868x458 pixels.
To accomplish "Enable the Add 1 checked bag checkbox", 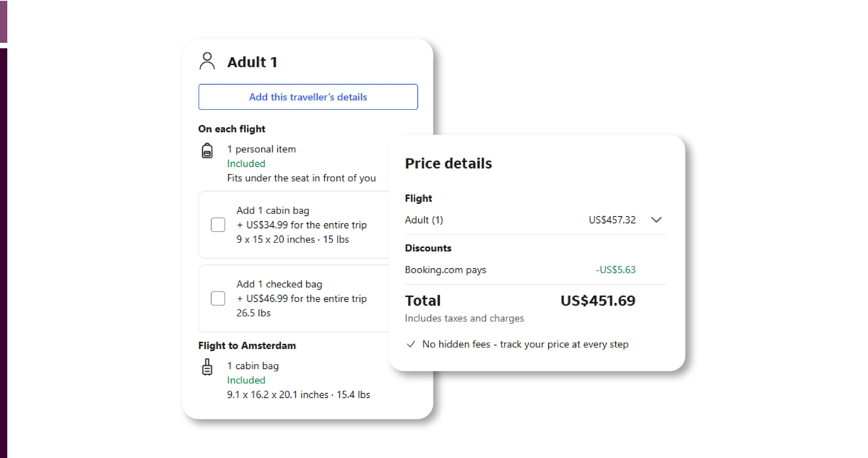I will (218, 298).
